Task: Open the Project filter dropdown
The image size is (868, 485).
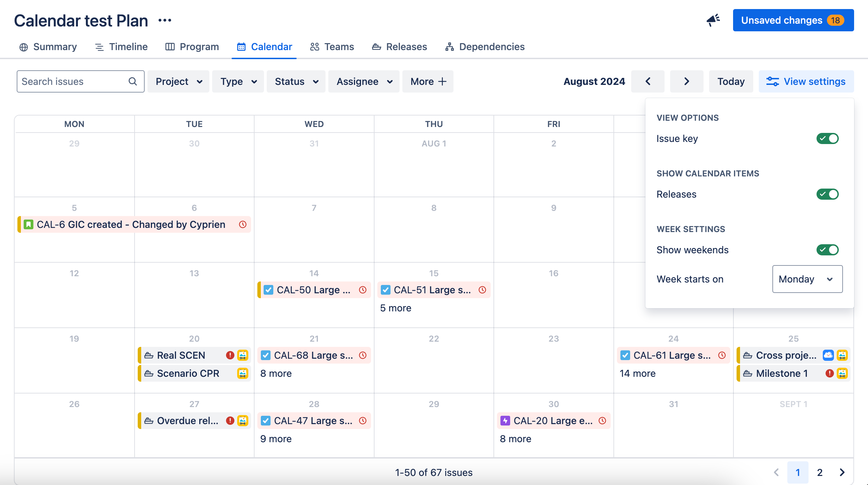Action: point(178,81)
